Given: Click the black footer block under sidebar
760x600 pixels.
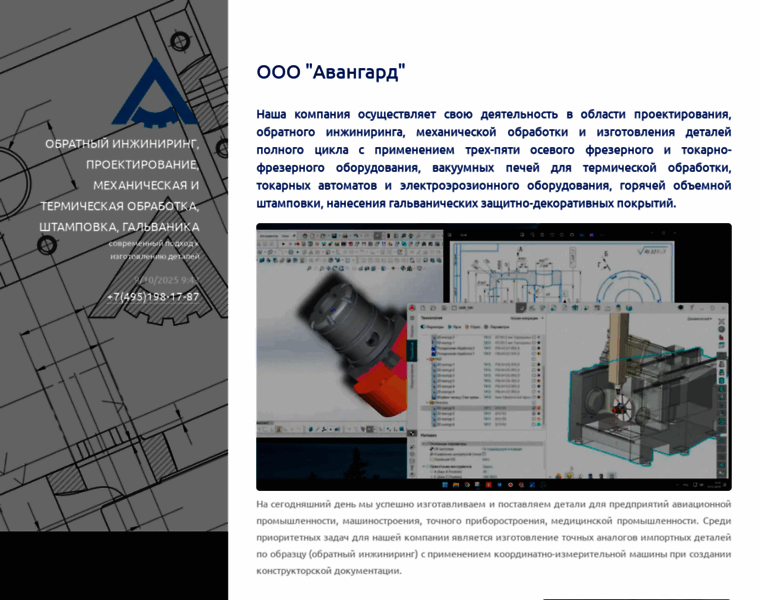Looking at the screenshot, I should (x=114, y=565).
